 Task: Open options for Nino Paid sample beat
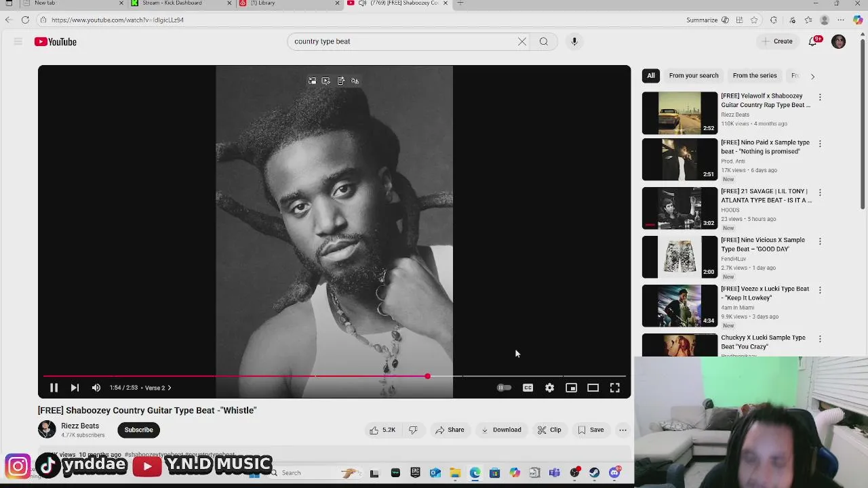820,144
